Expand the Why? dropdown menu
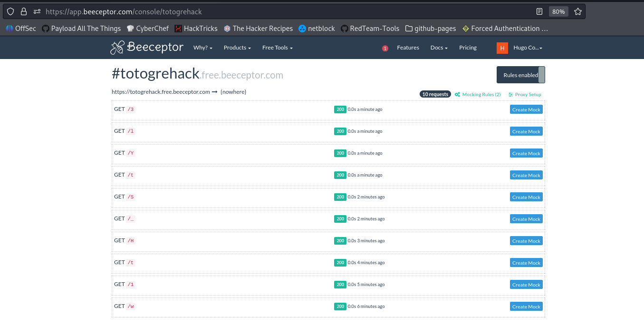 pyautogui.click(x=203, y=48)
